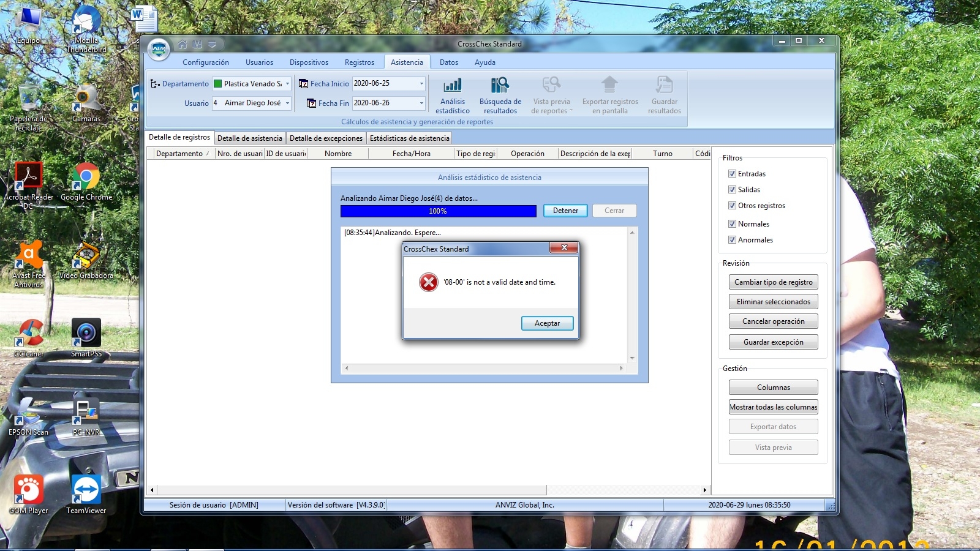
Task: Click Exportar registros en pantalla
Action: 610,96
